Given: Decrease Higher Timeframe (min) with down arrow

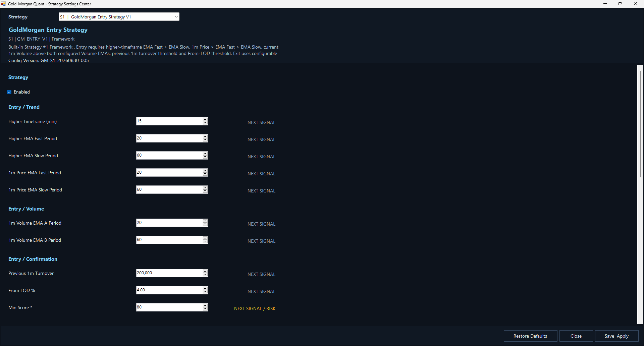Looking at the screenshot, I should [205, 123].
